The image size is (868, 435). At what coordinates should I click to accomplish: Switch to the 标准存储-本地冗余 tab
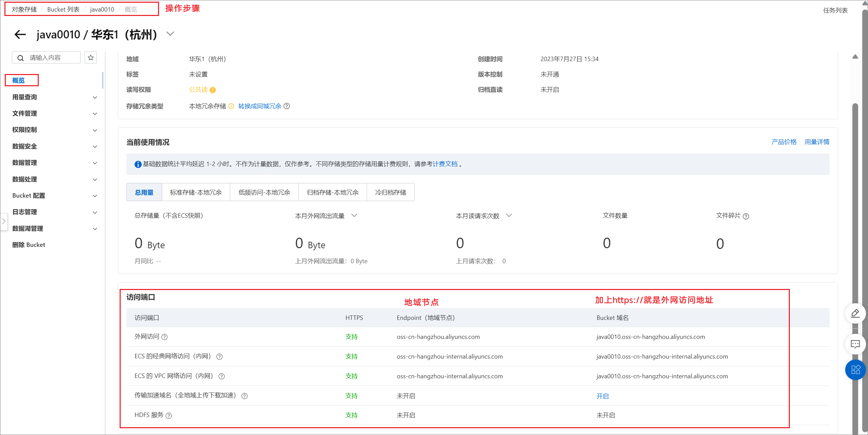(196, 193)
